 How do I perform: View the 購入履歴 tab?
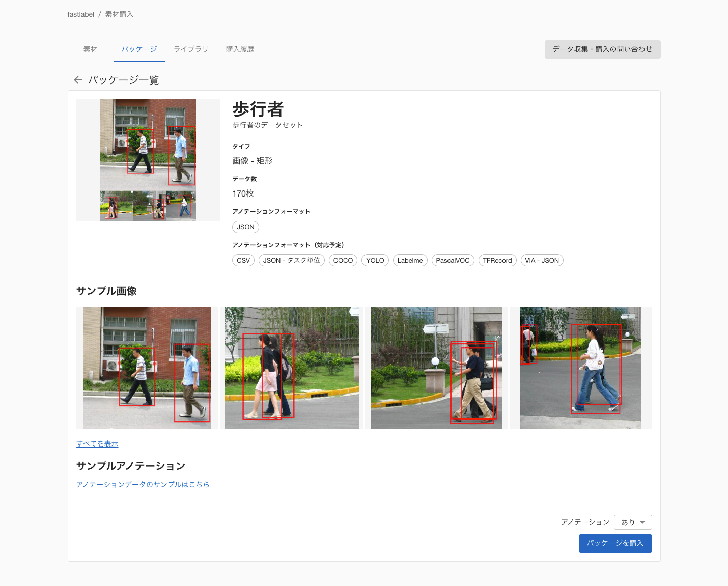point(240,49)
